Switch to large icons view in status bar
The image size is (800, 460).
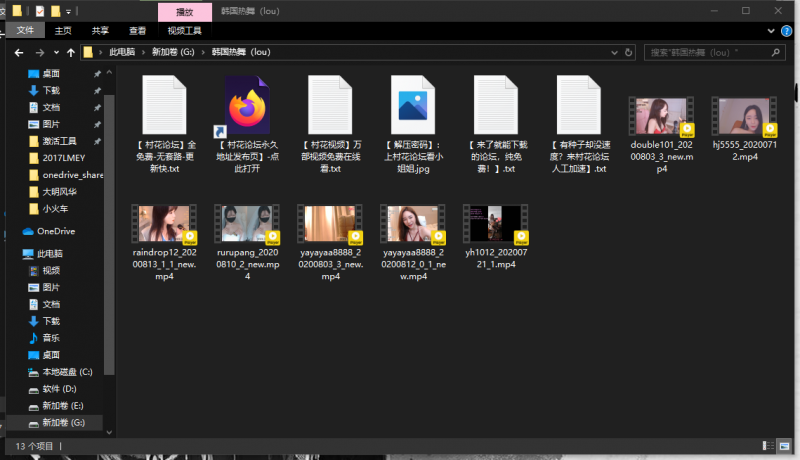(x=783, y=445)
